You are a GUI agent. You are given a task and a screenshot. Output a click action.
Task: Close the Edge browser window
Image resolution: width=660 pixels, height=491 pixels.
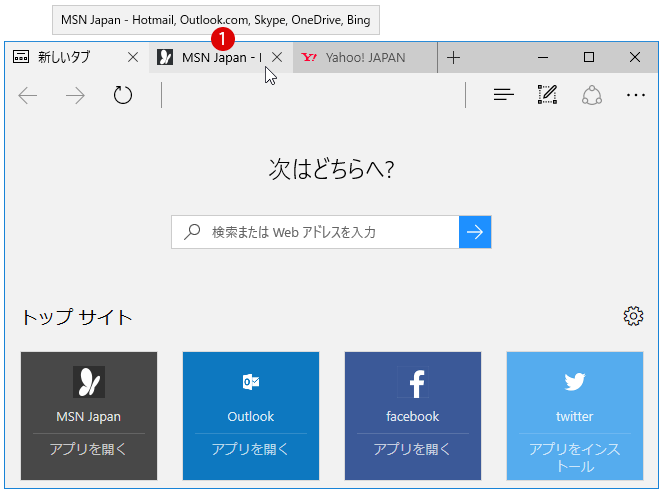(x=635, y=57)
